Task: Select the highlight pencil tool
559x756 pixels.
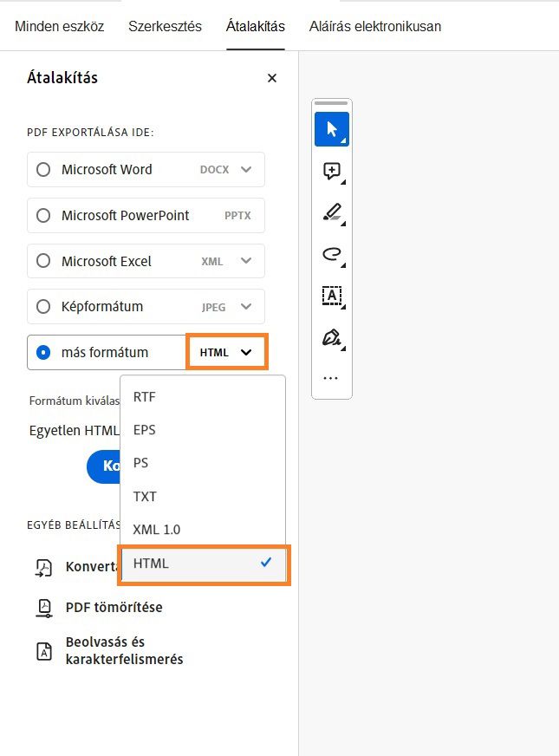Action: 332,212
